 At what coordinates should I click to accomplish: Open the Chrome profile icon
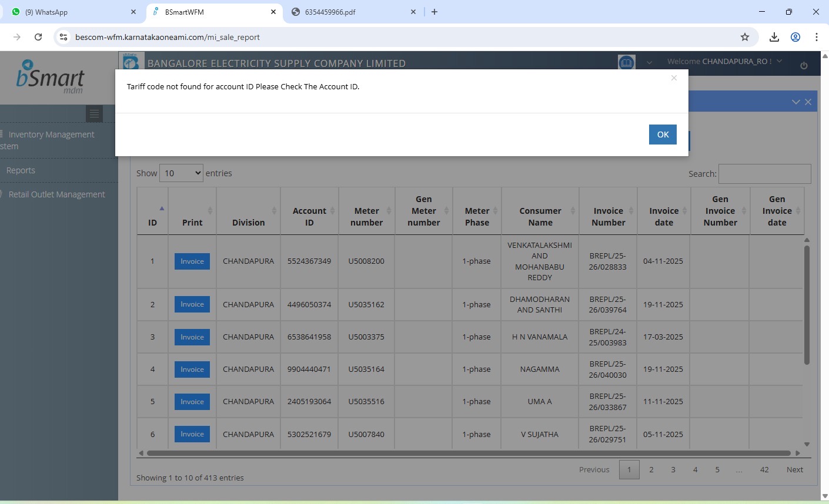point(795,37)
